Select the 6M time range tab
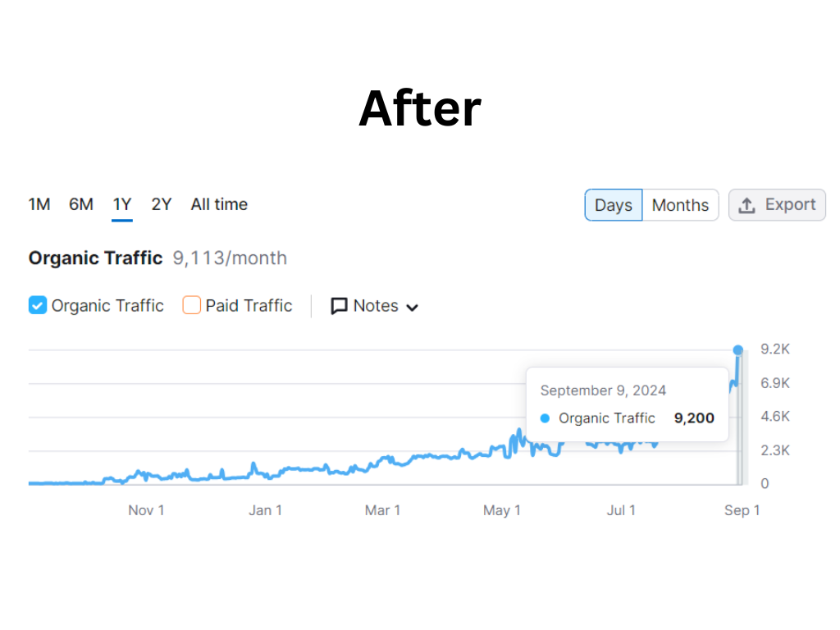This screenshot has height=630, width=840. point(81,204)
